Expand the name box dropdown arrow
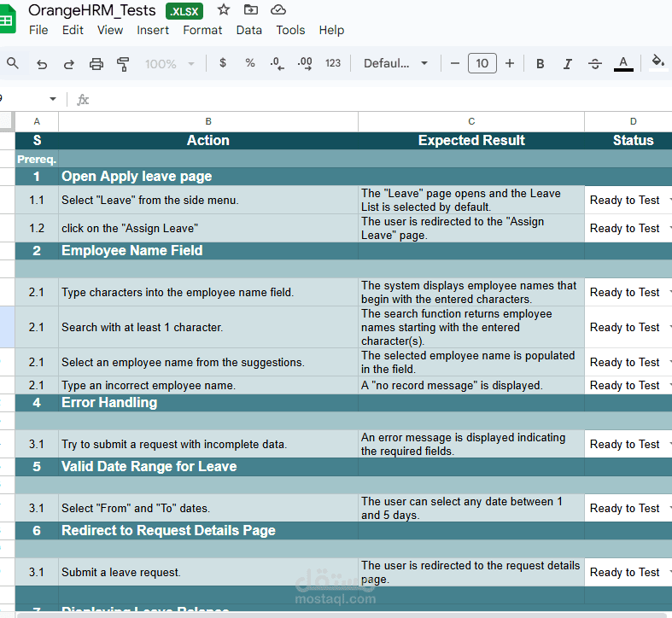This screenshot has height=618, width=672. click(x=53, y=98)
